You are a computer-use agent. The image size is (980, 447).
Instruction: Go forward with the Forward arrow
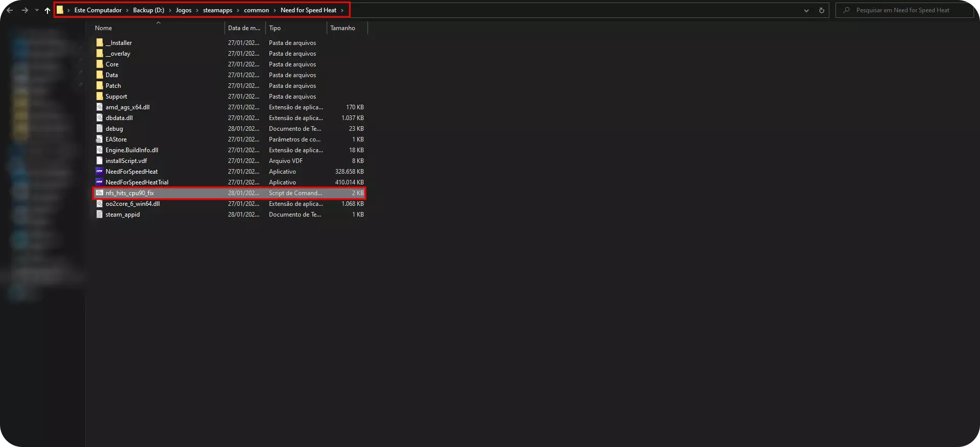[x=24, y=10]
